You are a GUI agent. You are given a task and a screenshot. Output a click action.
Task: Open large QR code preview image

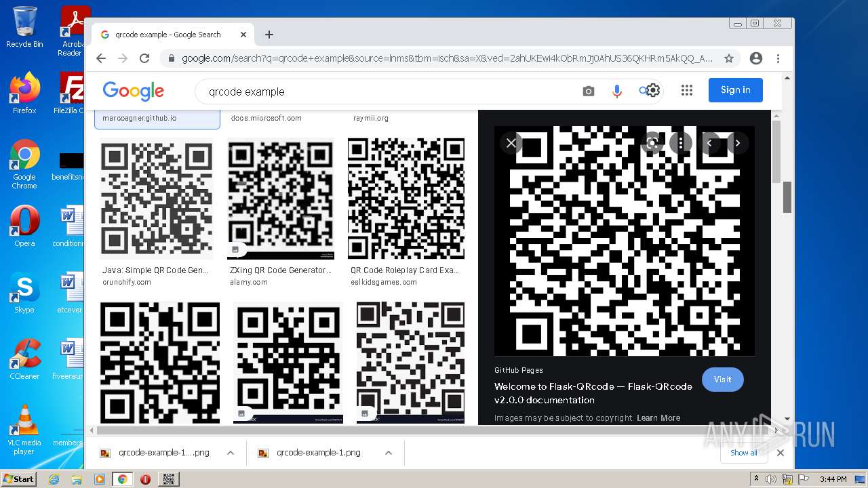625,241
